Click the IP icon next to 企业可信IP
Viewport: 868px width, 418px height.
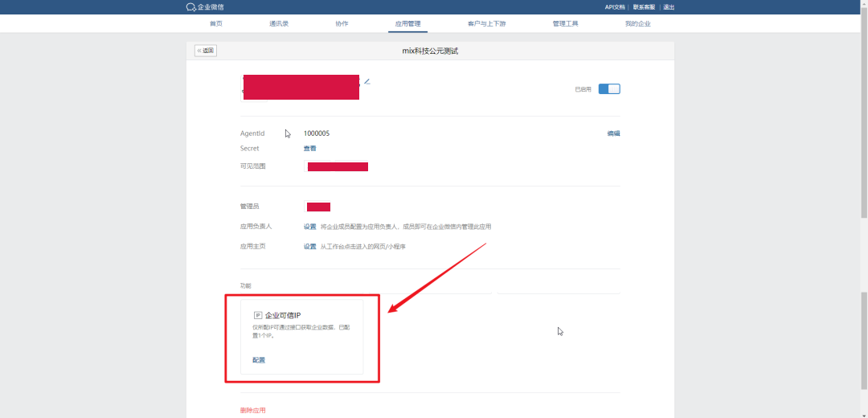click(x=257, y=316)
